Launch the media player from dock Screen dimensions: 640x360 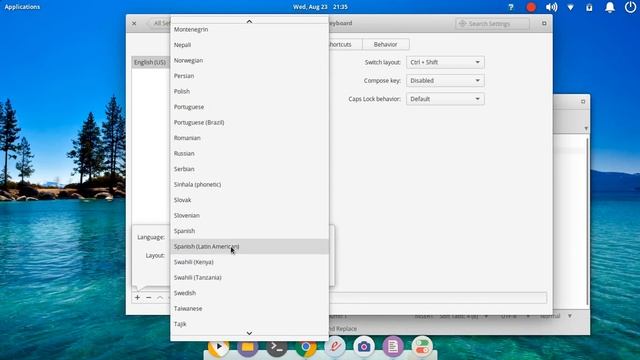[x=218, y=347]
